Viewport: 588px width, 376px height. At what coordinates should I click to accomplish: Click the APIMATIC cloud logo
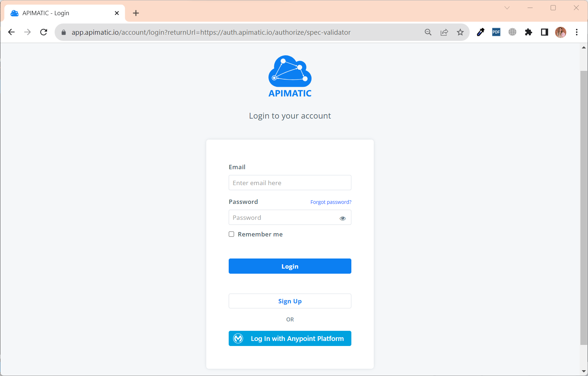290,76
